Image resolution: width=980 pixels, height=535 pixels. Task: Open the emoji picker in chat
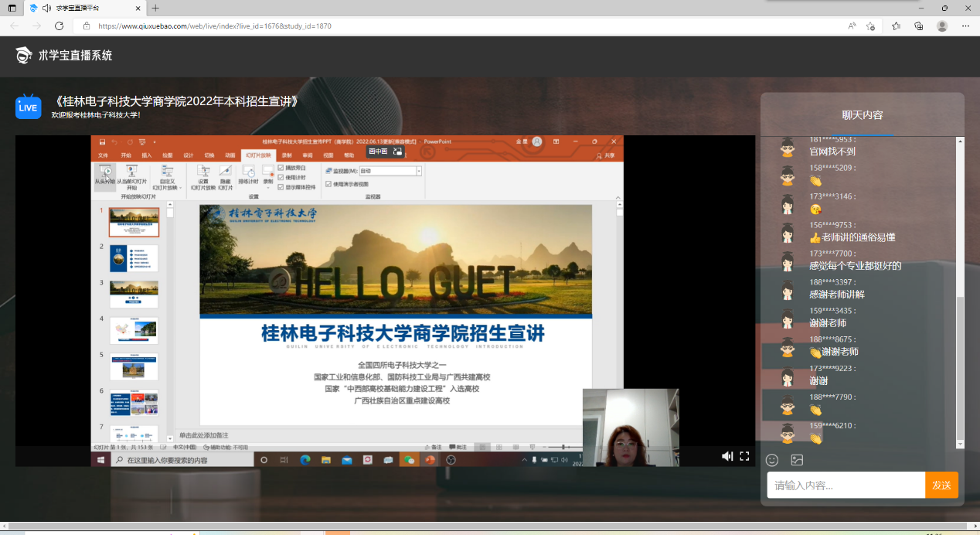point(771,460)
